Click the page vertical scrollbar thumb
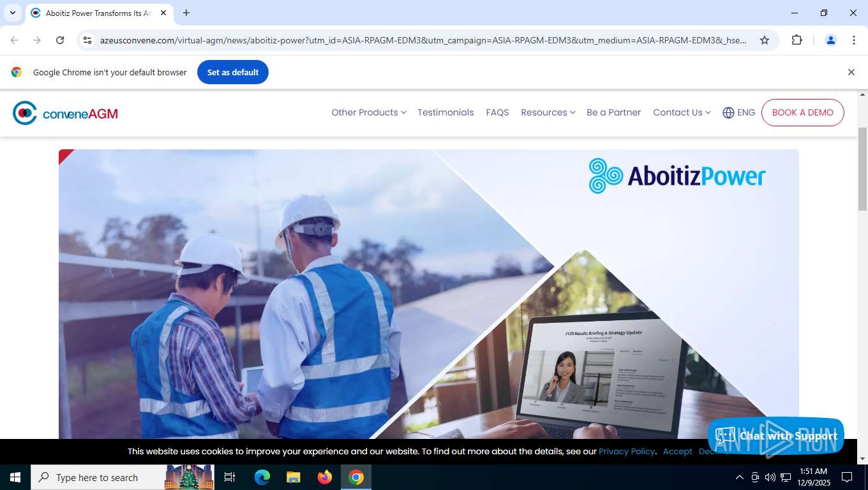This screenshot has height=490, width=868. 862,168
